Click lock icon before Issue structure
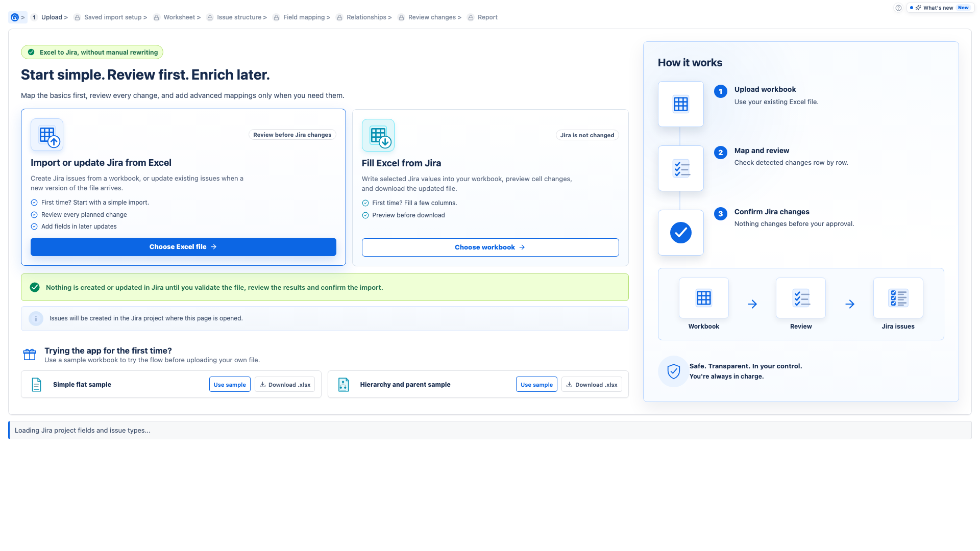The image size is (980, 551). point(210,18)
